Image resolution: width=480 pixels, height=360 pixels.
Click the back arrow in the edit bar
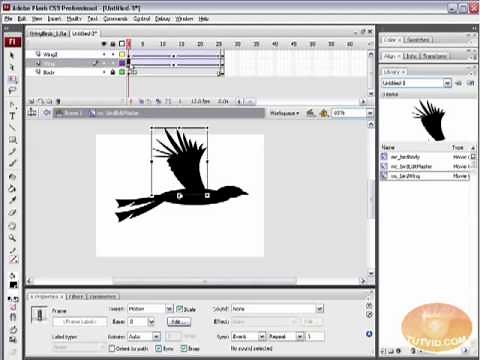tap(47, 113)
